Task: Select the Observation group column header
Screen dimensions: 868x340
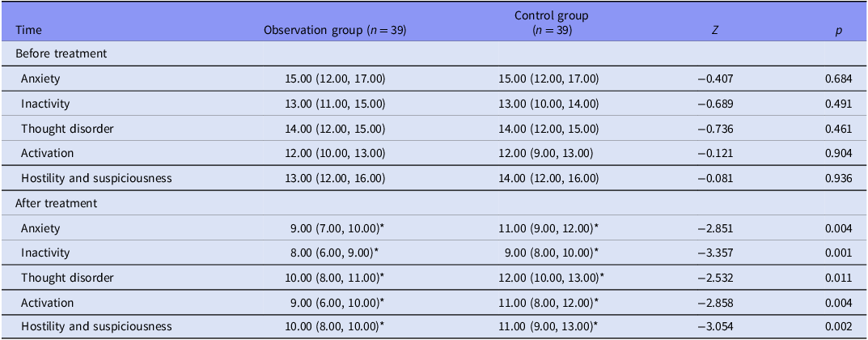Action: (335, 31)
